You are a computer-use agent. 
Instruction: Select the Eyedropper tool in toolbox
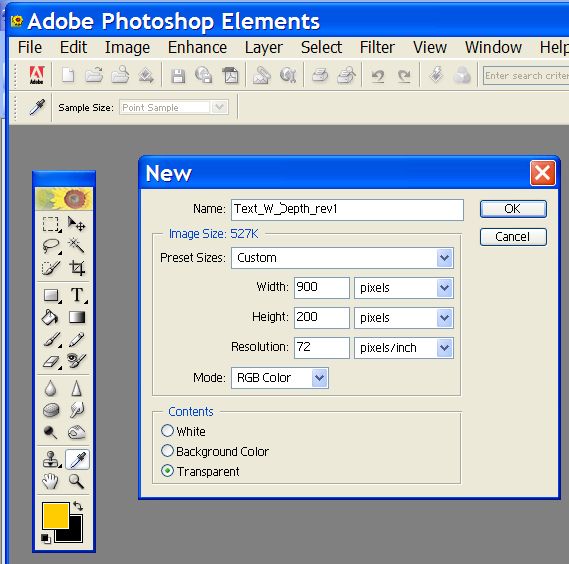[77, 459]
